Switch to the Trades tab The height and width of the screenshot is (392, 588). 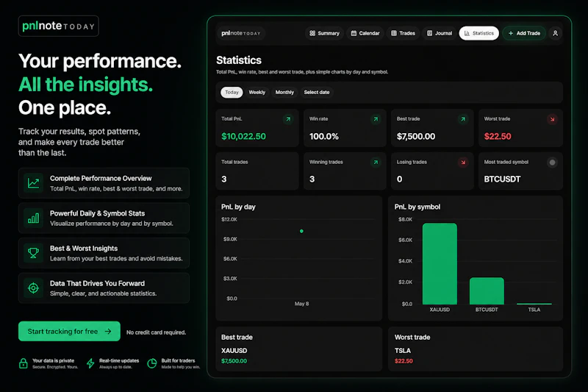(403, 33)
